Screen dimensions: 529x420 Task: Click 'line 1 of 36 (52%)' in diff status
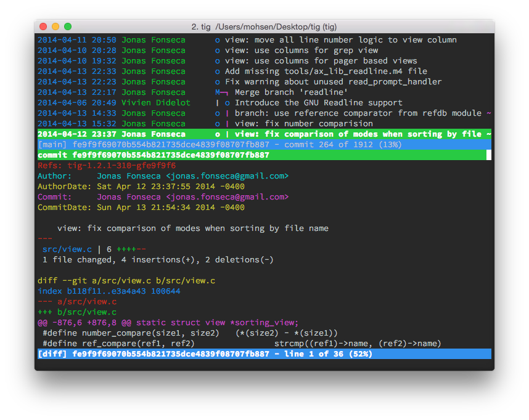pyautogui.click(x=328, y=353)
